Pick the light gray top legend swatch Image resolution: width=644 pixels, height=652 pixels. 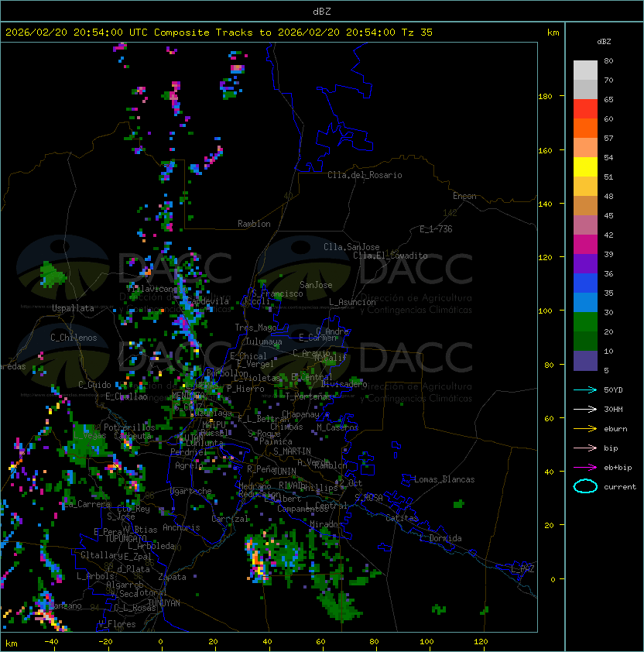585,70
